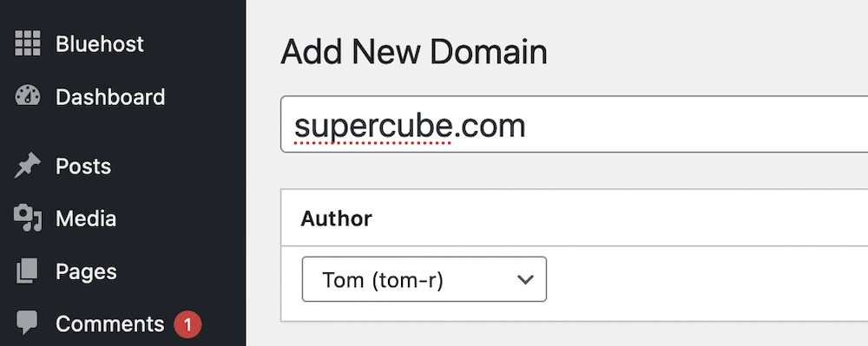Select the Tom (tom-r) author text
This screenshot has height=346, width=868.
[383, 280]
